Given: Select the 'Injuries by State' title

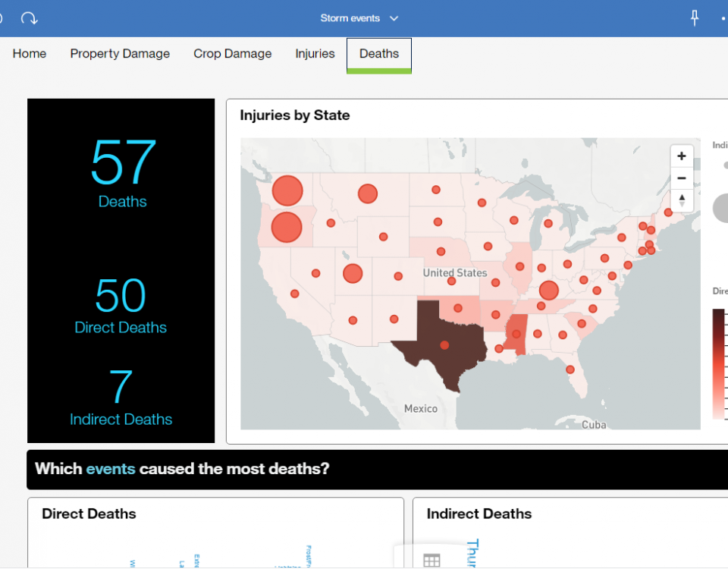Looking at the screenshot, I should (x=295, y=115).
